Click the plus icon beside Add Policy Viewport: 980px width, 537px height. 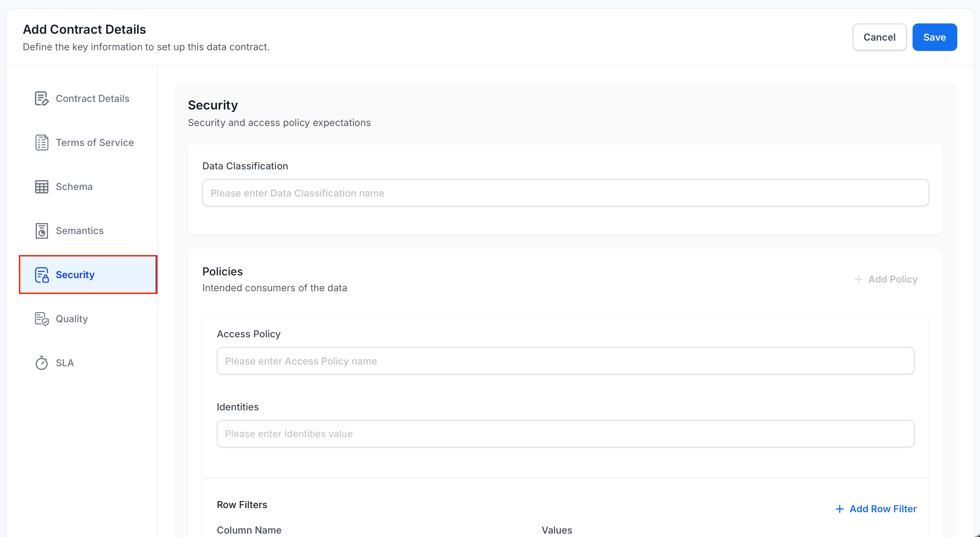[858, 280]
